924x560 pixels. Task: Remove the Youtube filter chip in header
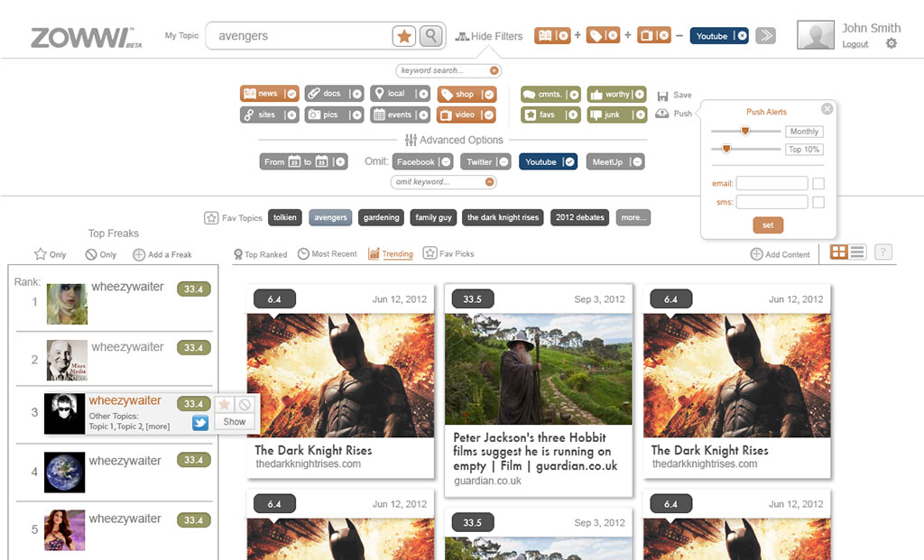(x=743, y=36)
